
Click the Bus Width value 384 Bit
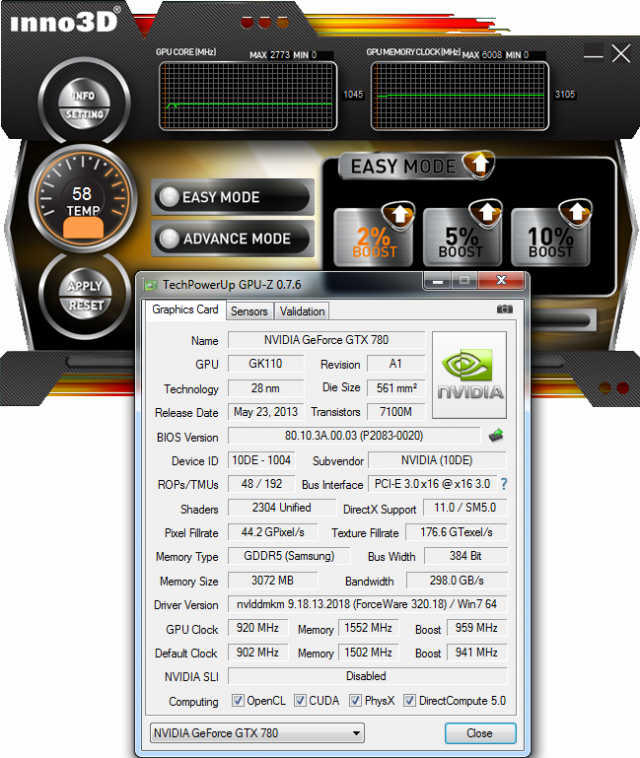coord(465,556)
